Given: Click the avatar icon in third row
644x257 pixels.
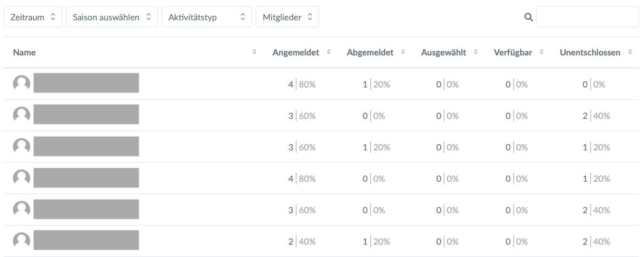Looking at the screenshot, I should (x=22, y=147).
